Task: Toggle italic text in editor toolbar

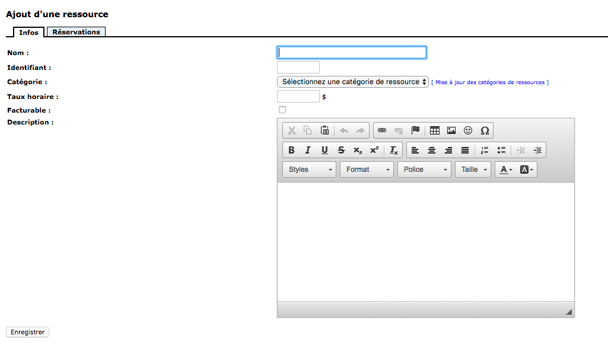Action: pyautogui.click(x=308, y=150)
